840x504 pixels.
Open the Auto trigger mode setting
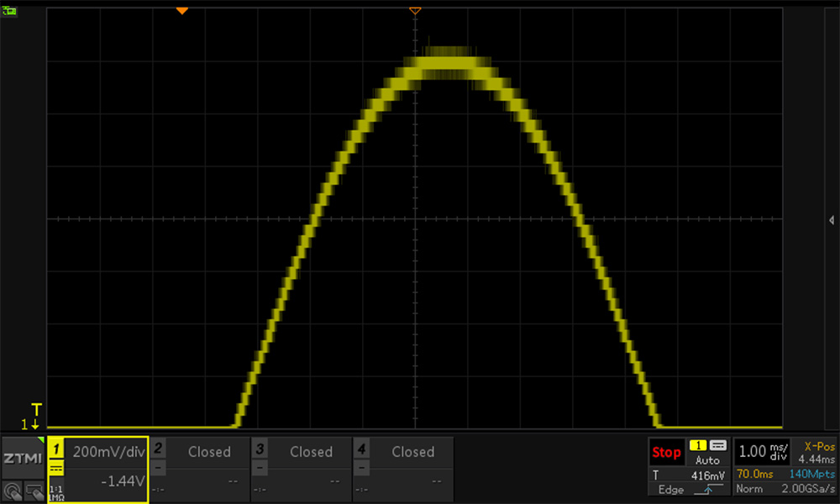(707, 460)
